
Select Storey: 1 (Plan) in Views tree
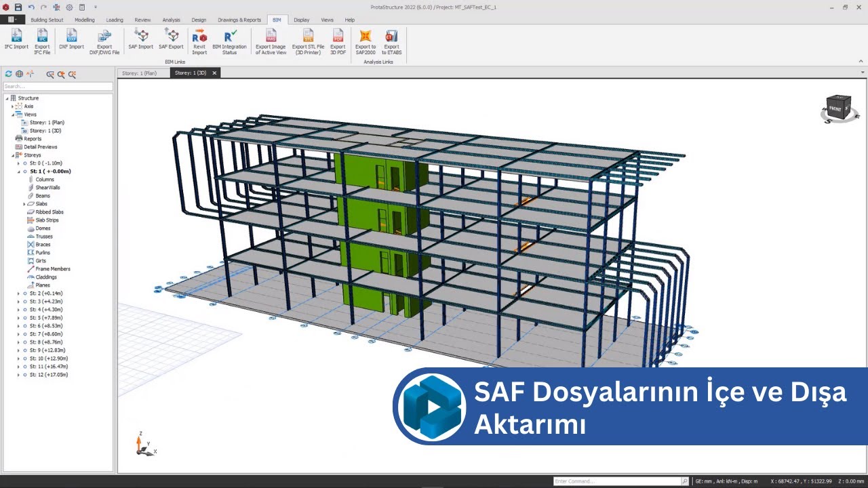(47, 123)
